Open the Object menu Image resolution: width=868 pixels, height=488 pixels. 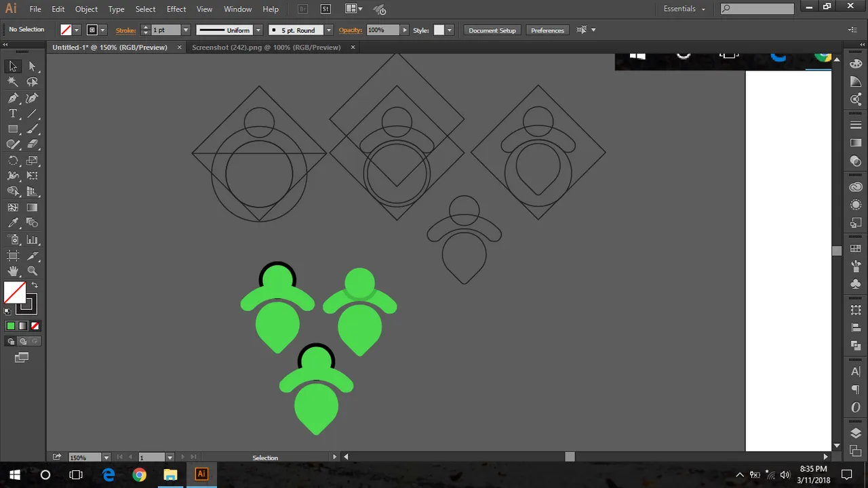86,9
